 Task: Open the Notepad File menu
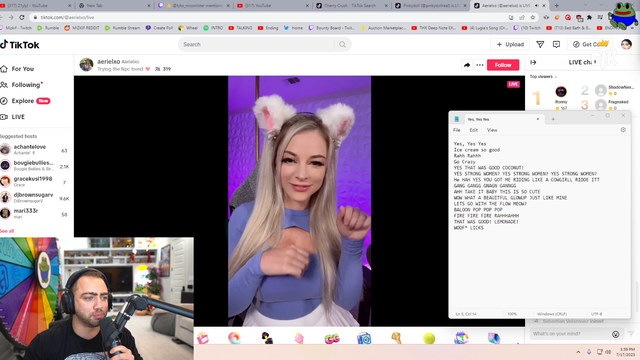point(457,130)
